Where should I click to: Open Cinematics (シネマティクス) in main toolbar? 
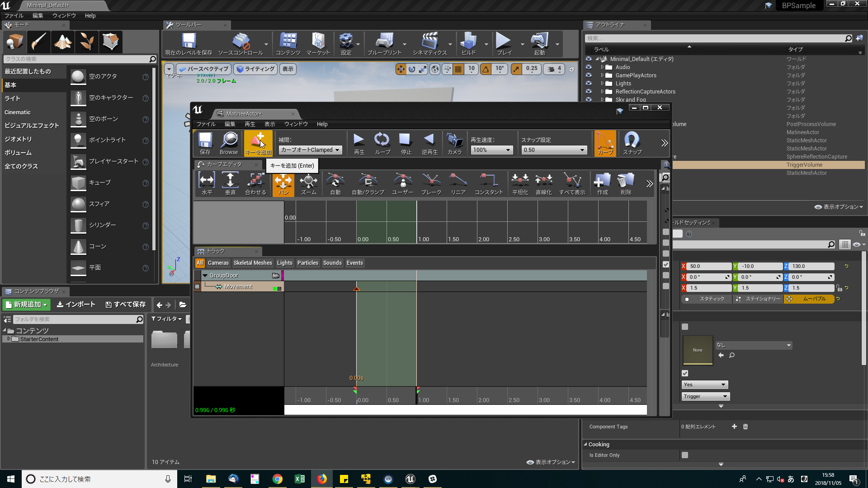click(429, 44)
